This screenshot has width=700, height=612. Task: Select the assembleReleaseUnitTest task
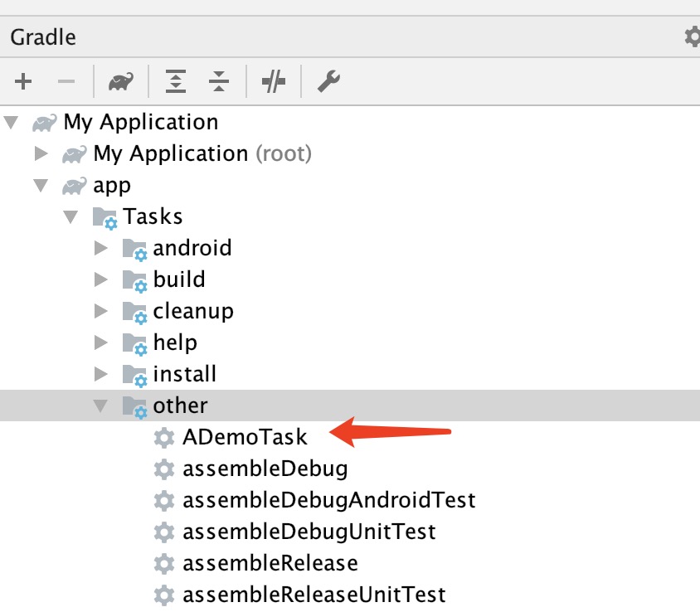tap(314, 595)
